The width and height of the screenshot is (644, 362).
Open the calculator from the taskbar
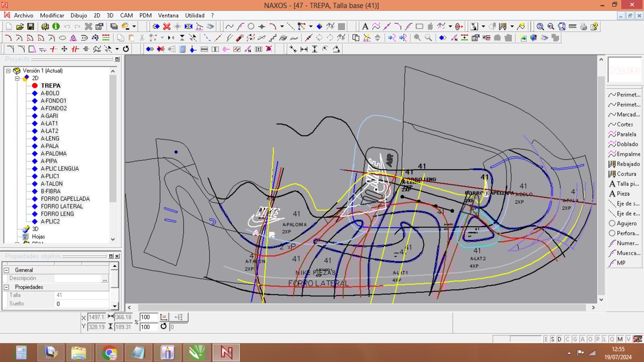(21, 353)
